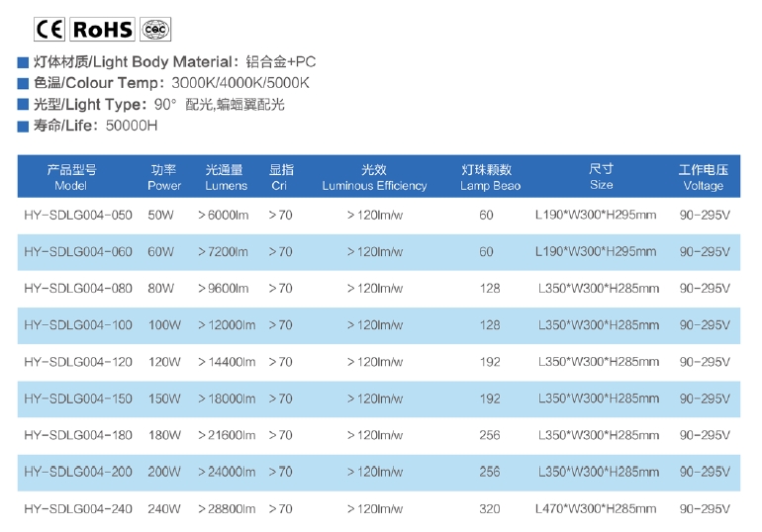Click the Lumens column header
762x532 pixels.
tap(226, 178)
